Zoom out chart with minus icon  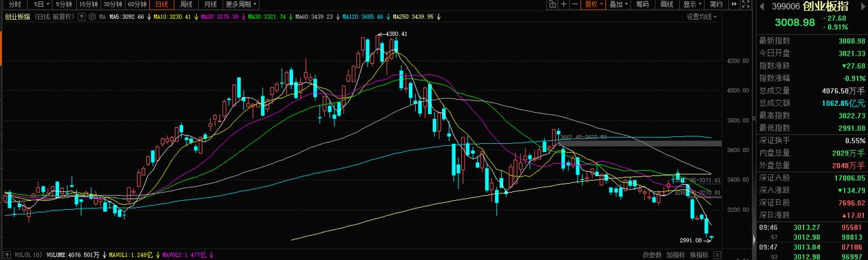point(574,4)
